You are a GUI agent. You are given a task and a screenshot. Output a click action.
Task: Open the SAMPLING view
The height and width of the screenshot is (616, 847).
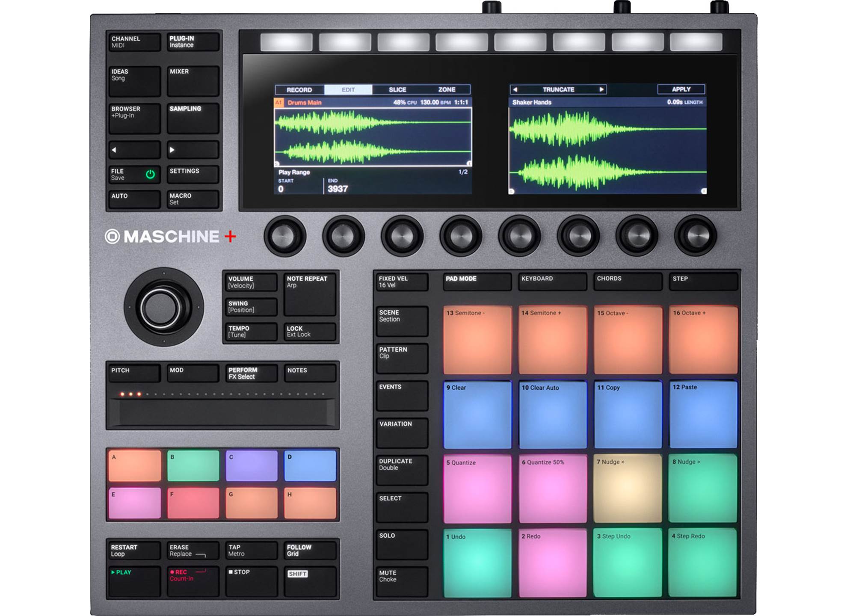[x=192, y=118]
